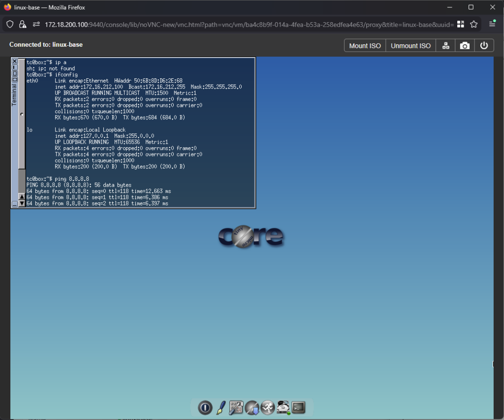Click the terminal scrollbar down arrow
Screen dimensions: 504x420
pyautogui.click(x=22, y=203)
